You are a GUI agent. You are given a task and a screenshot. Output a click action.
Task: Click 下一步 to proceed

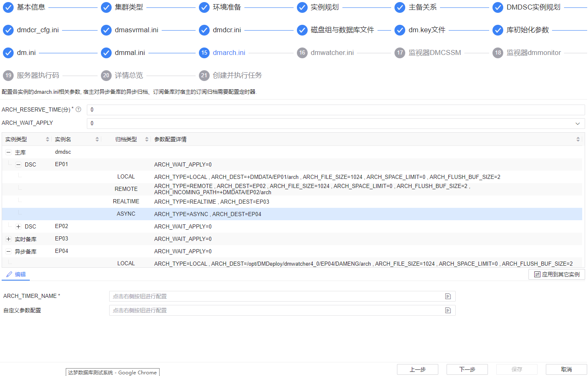467,369
